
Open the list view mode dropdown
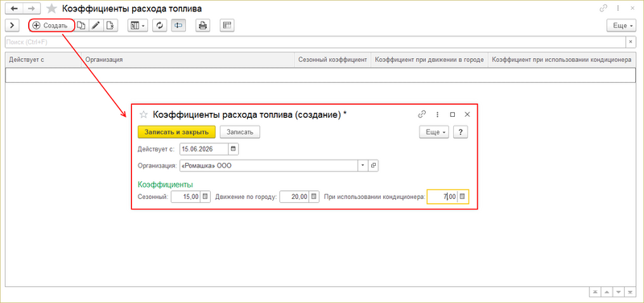(x=138, y=26)
